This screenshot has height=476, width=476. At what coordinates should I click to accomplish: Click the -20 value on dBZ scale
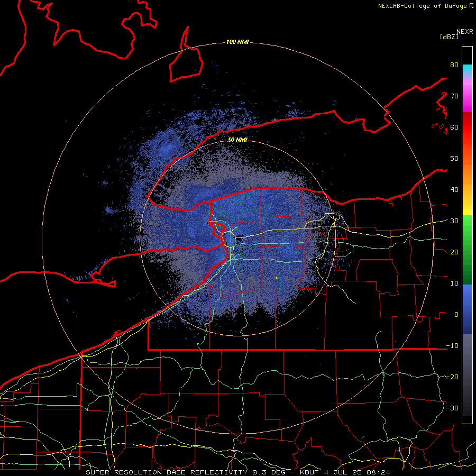coord(452,377)
